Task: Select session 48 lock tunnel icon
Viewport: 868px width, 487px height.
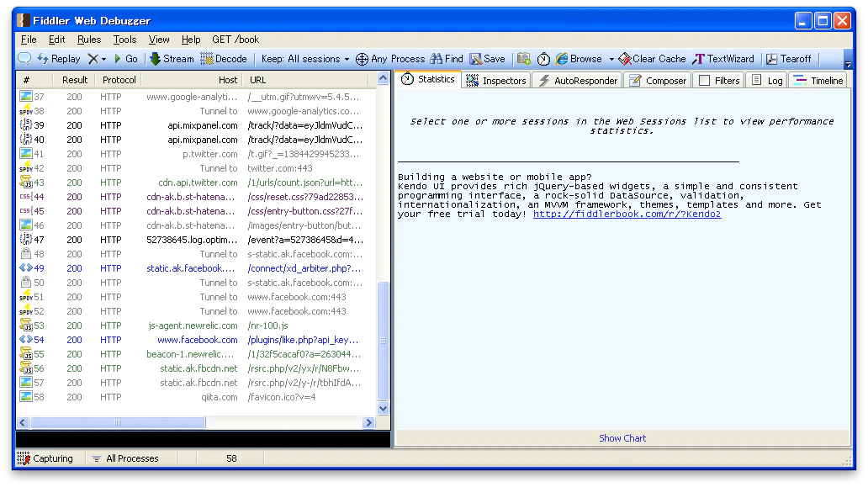Action: (x=25, y=253)
